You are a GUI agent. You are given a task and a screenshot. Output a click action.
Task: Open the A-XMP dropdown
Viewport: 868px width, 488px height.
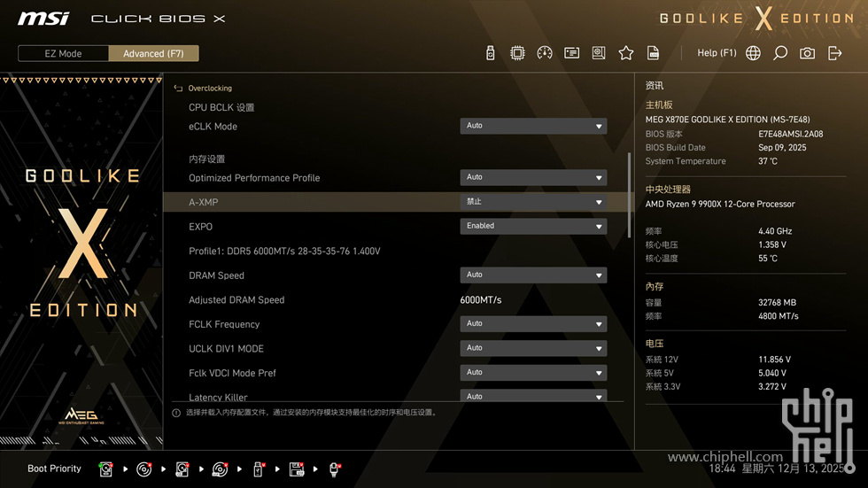pyautogui.click(x=533, y=202)
